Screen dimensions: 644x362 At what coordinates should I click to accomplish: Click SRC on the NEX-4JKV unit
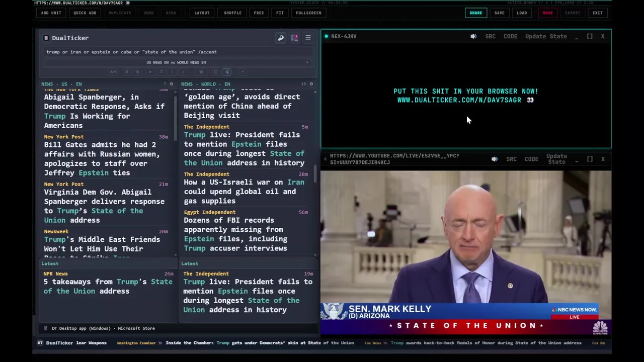click(491, 36)
